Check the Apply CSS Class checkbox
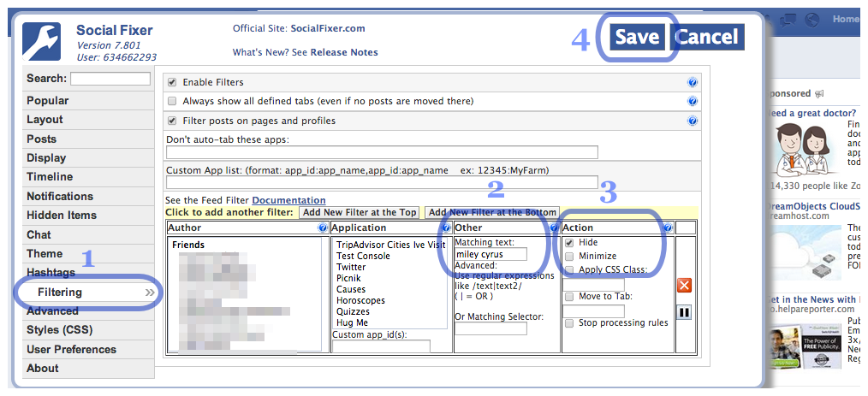Screen dimensions: 868x396 [569, 270]
